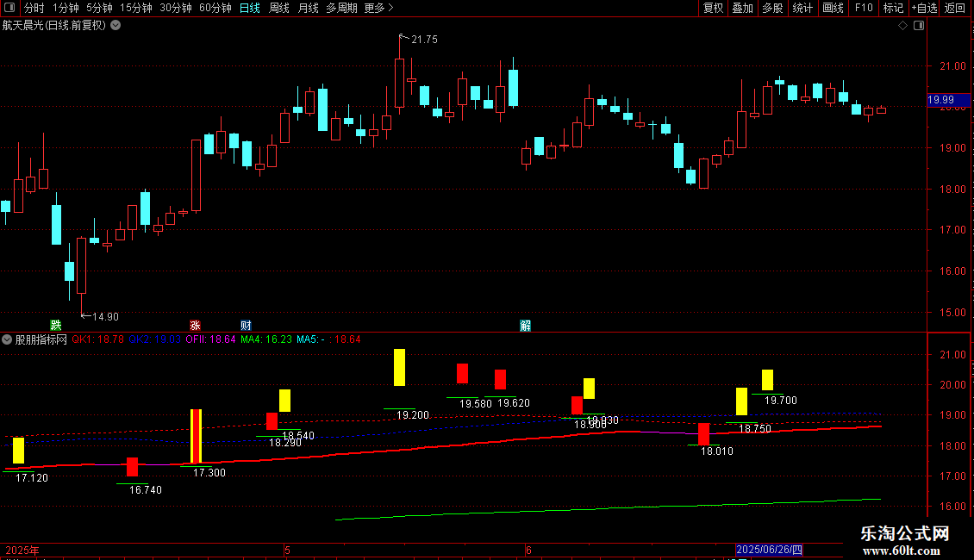Viewport: 974px width, 560px height.
Task: Click the 2025年 timeline label
Action: (22, 551)
